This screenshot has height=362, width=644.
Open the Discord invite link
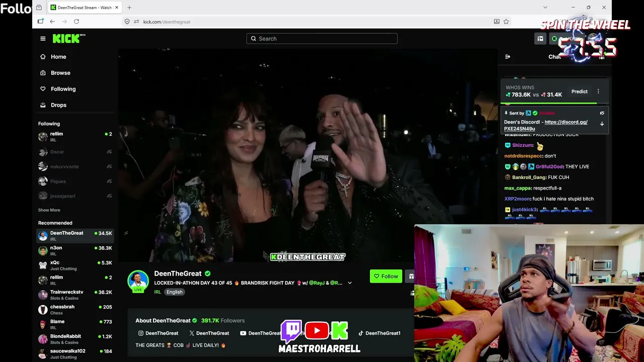pyautogui.click(x=546, y=125)
